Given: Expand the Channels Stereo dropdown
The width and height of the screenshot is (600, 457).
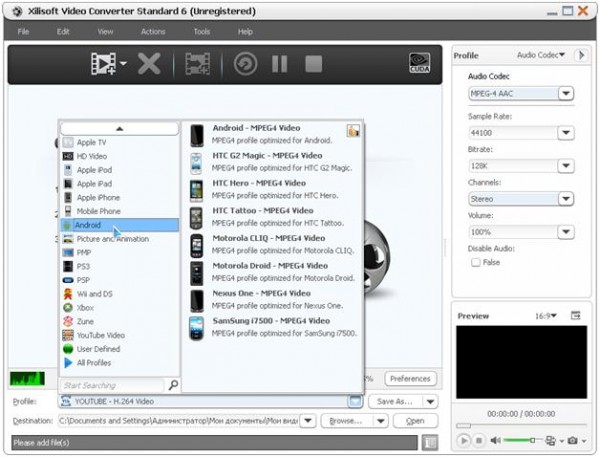Looking at the screenshot, I should click(x=566, y=199).
